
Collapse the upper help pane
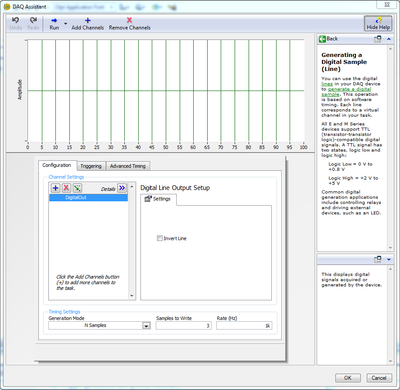pyautogui.click(x=389, y=39)
